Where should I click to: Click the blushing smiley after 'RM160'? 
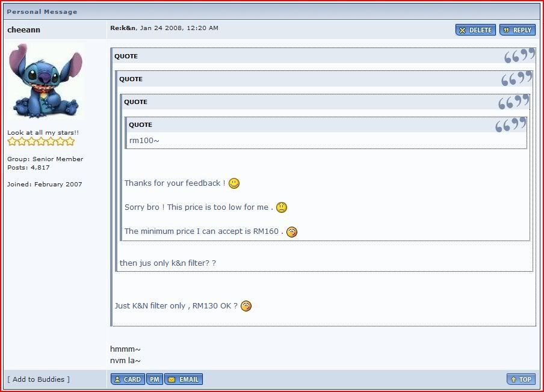[291, 231]
